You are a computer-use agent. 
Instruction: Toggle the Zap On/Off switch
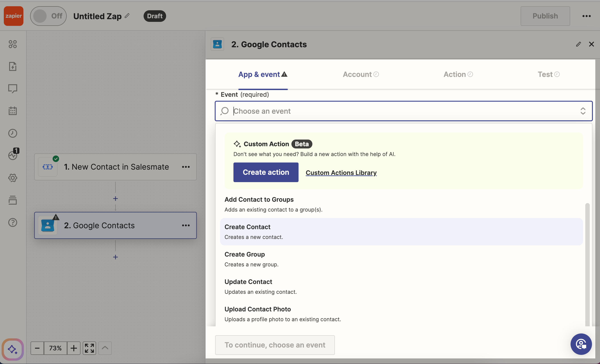click(48, 16)
